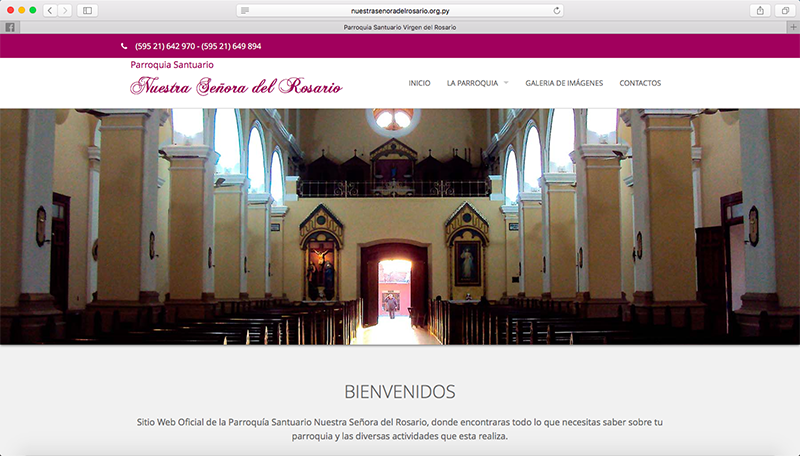This screenshot has width=800, height=456.
Task: Open the Reader view icon in address bar
Action: [x=245, y=11]
